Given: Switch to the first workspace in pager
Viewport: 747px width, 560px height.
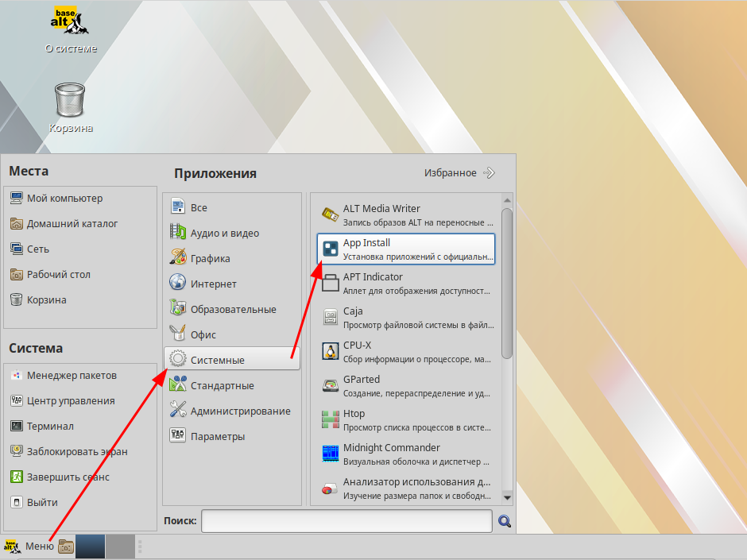Looking at the screenshot, I should point(90,546).
